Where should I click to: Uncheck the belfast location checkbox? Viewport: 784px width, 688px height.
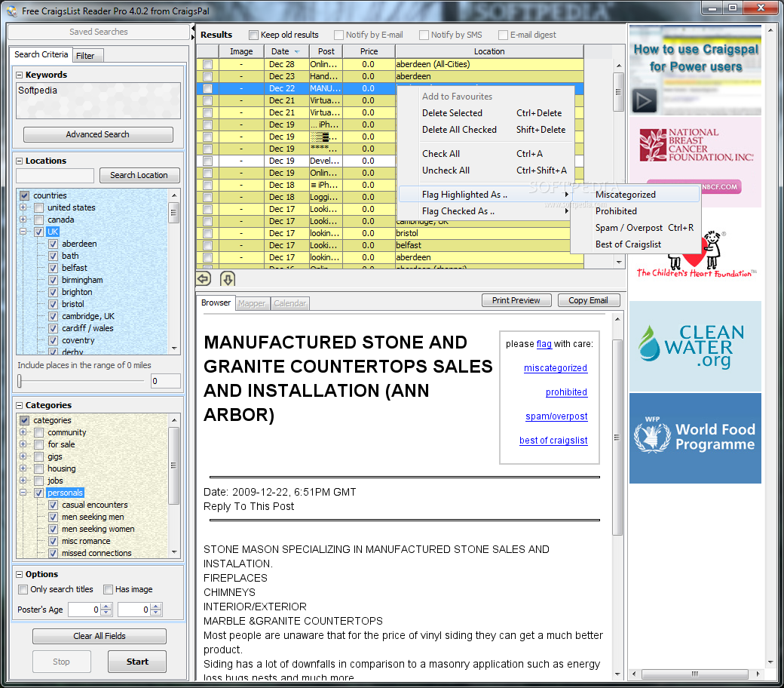point(53,269)
